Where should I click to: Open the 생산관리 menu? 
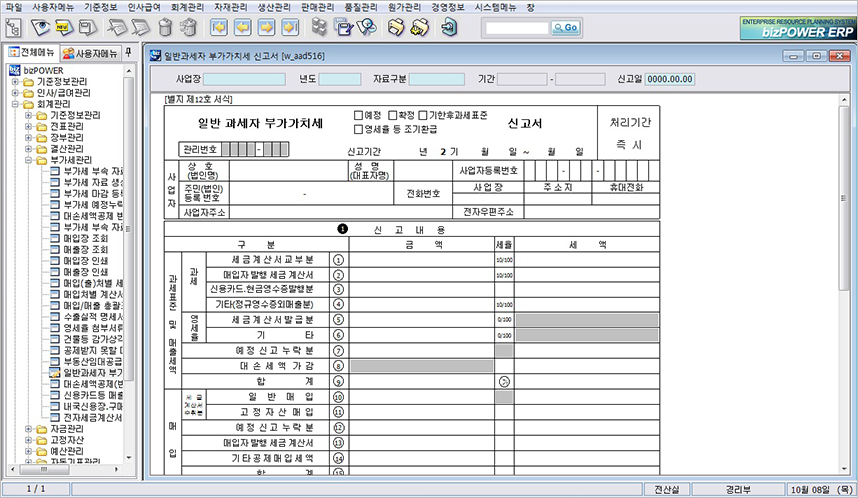(274, 7)
